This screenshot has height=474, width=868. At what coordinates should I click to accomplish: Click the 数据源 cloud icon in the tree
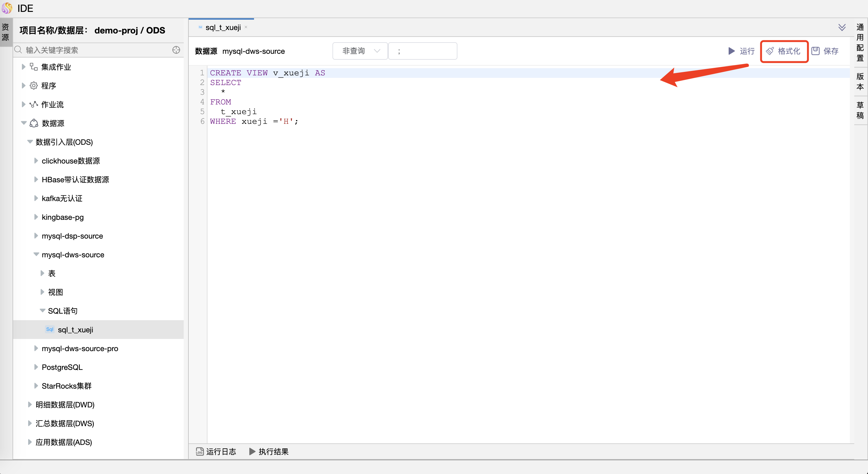pyautogui.click(x=34, y=124)
